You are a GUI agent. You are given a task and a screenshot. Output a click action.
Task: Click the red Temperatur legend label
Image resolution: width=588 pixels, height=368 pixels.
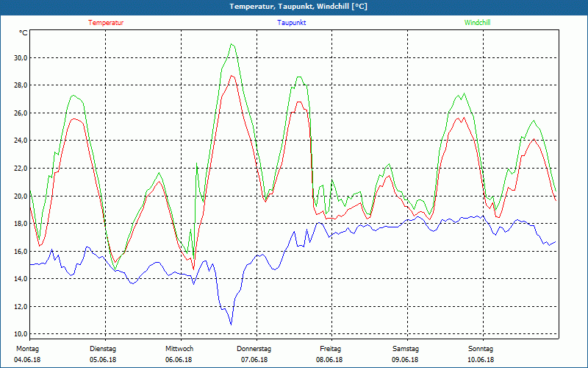pos(106,23)
